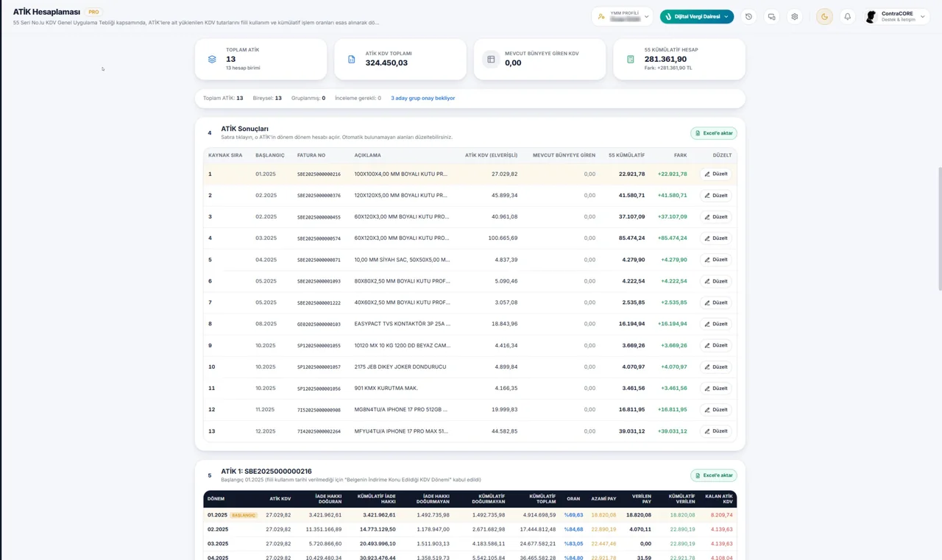
Task: Click Düzelt for invoice SBE2025000000216
Action: 716,174
